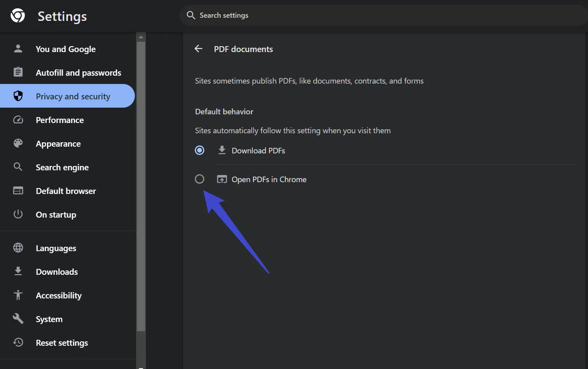This screenshot has height=369, width=588.
Task: Click the Downloads arrow icon in sidebar
Action: click(18, 271)
